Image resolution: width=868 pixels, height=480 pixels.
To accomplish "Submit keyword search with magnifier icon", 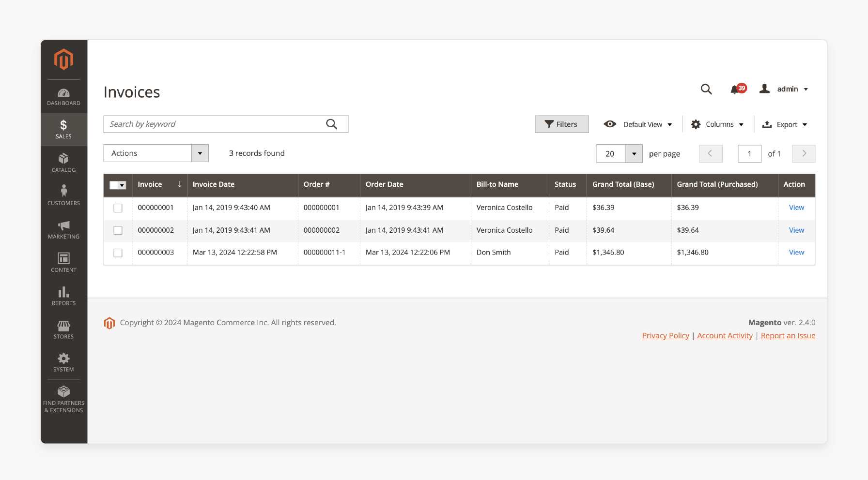I will [332, 124].
